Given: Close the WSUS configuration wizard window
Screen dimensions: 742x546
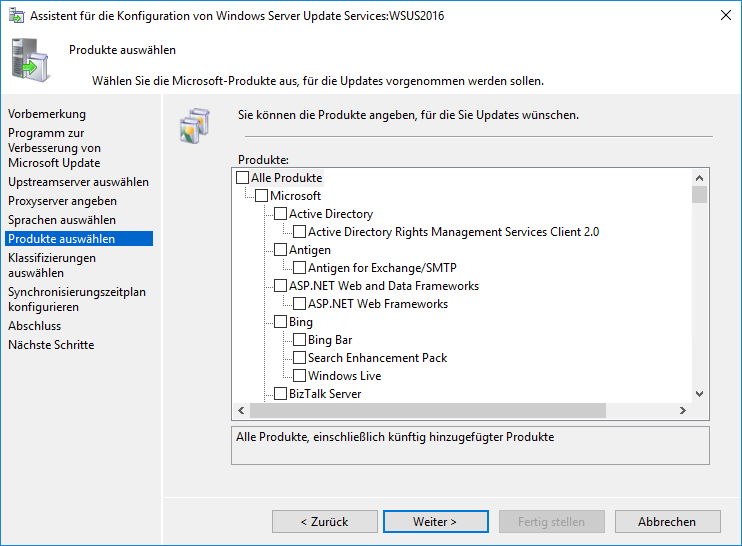Looking at the screenshot, I should (725, 15).
